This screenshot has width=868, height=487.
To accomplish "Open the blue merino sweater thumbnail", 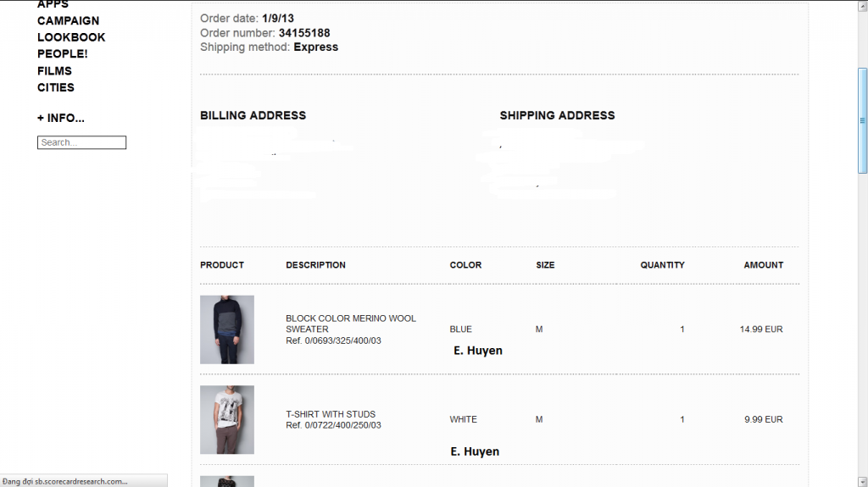I will [x=227, y=329].
